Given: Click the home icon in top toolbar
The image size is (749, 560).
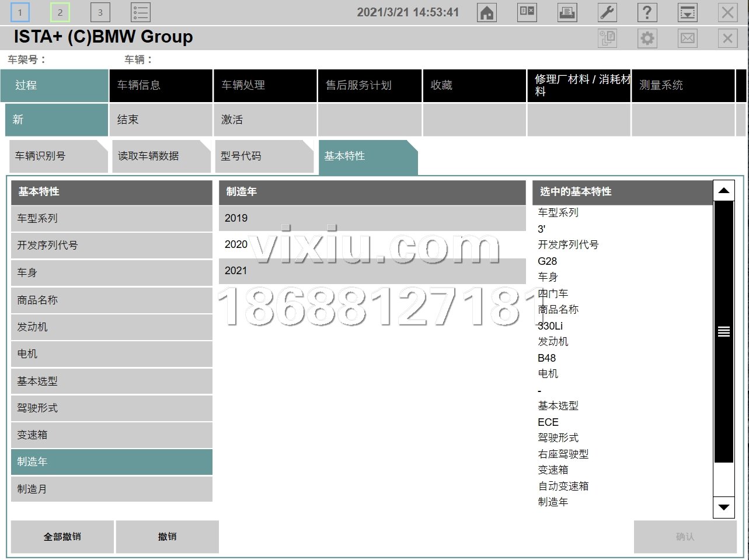Looking at the screenshot, I should (487, 12).
